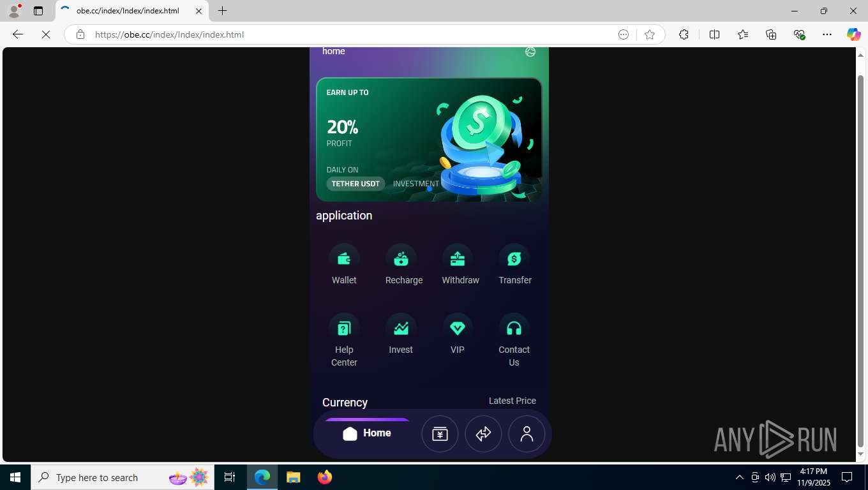Click the Currency heading
The image size is (868, 490).
click(x=345, y=403)
